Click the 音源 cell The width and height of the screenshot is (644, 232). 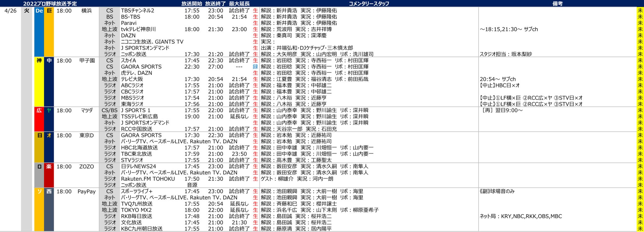(192, 185)
